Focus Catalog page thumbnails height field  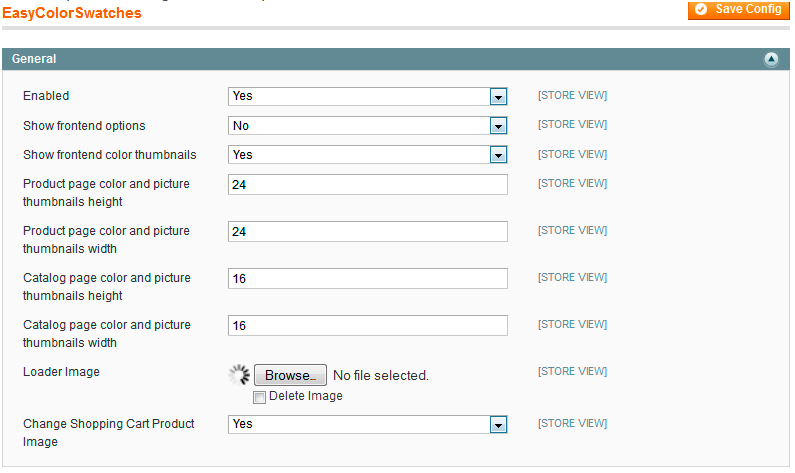(368, 278)
